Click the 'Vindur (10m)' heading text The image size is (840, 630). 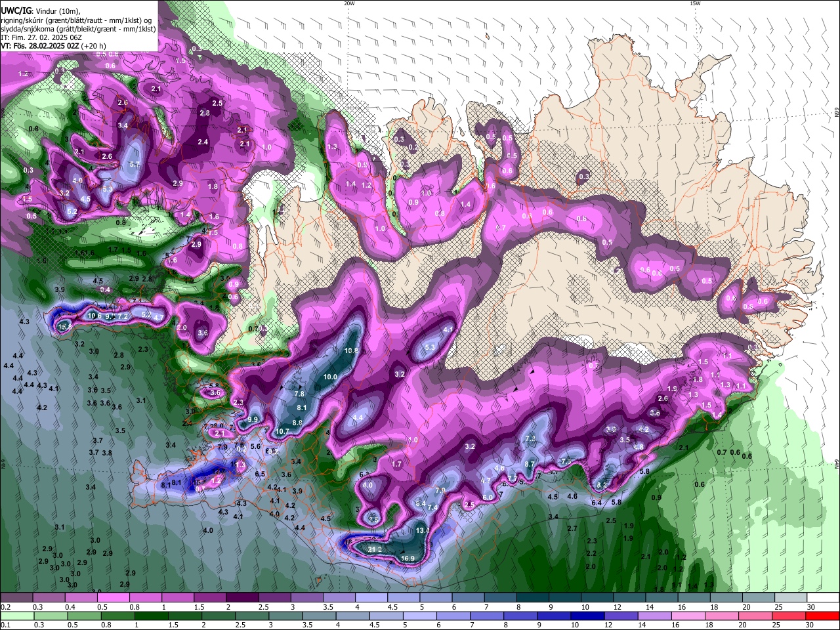tap(56, 11)
